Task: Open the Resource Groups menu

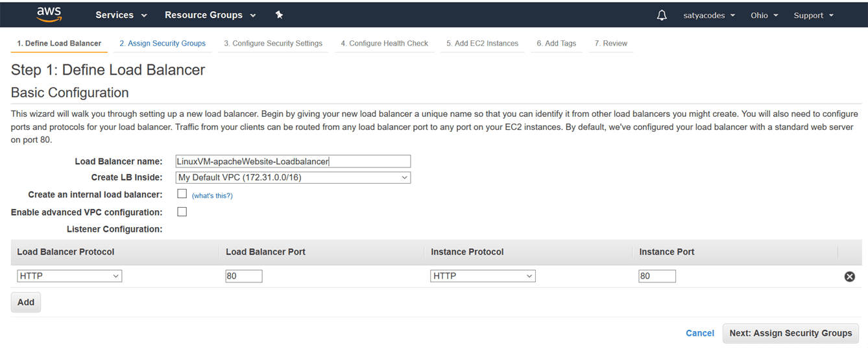Action: [210, 15]
